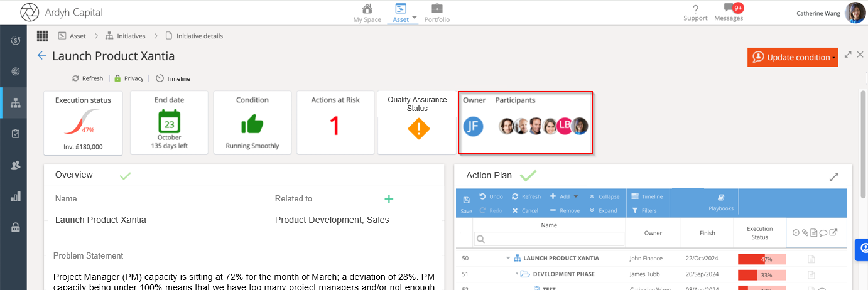Screen dimensions: 868x290
Task: Open document icon in Launch Product Xantia row
Action: tap(811, 259)
